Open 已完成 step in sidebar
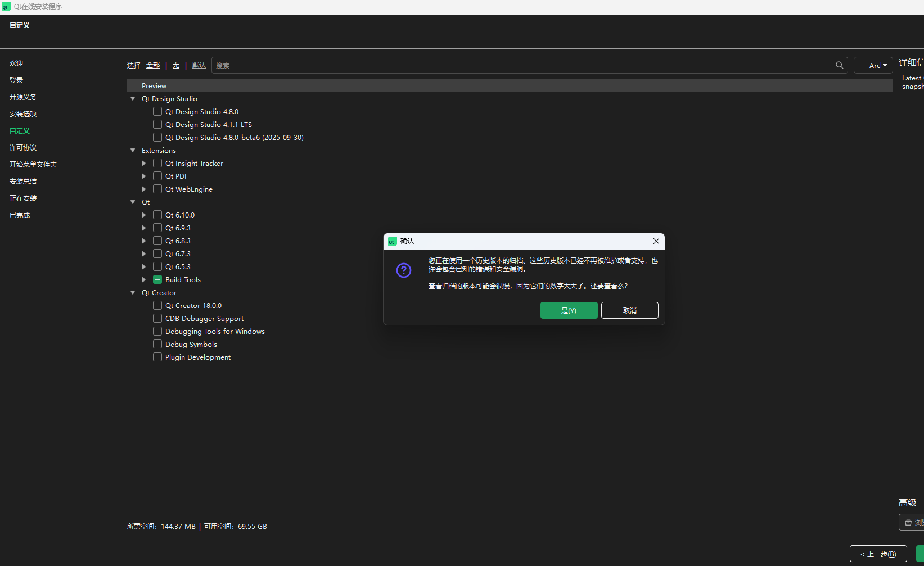The width and height of the screenshot is (924, 566). (20, 215)
